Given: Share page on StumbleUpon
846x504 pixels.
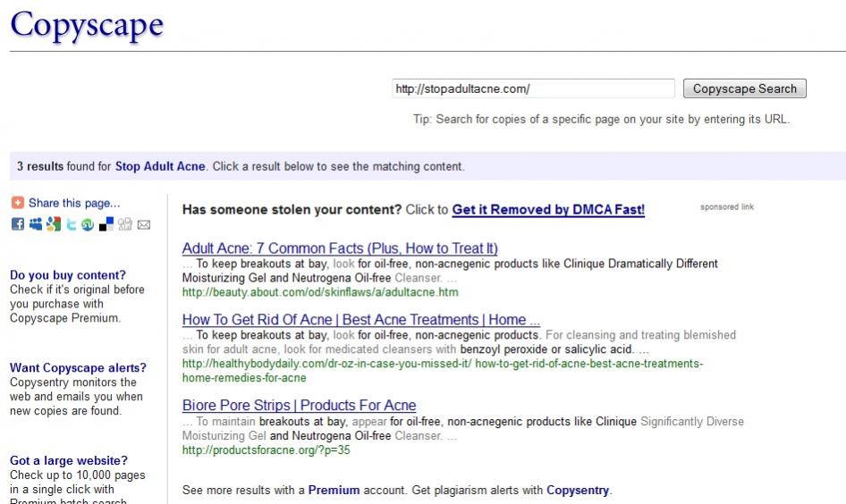Looking at the screenshot, I should click(x=88, y=224).
